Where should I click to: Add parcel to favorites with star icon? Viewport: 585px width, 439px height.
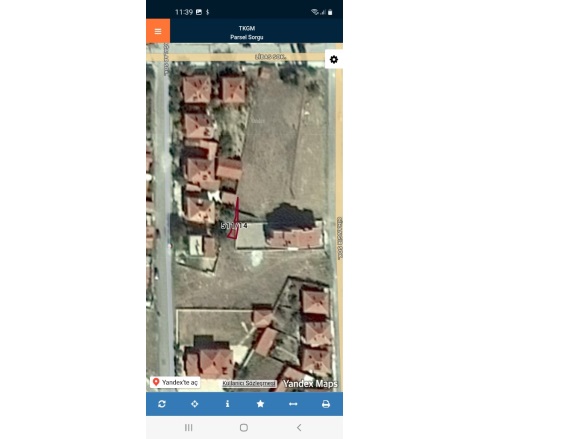click(x=260, y=404)
